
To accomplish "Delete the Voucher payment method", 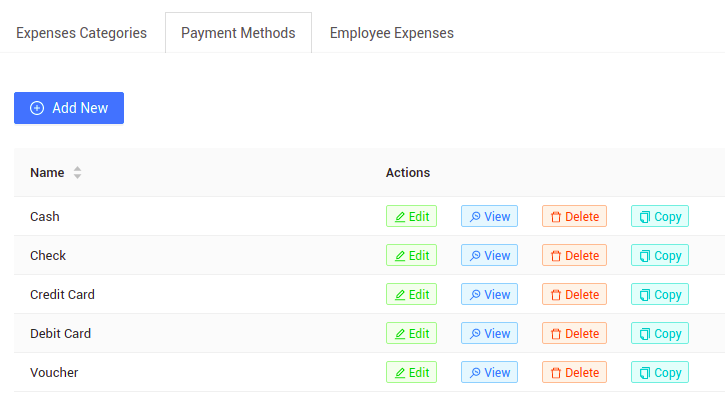I will pyautogui.click(x=574, y=372).
